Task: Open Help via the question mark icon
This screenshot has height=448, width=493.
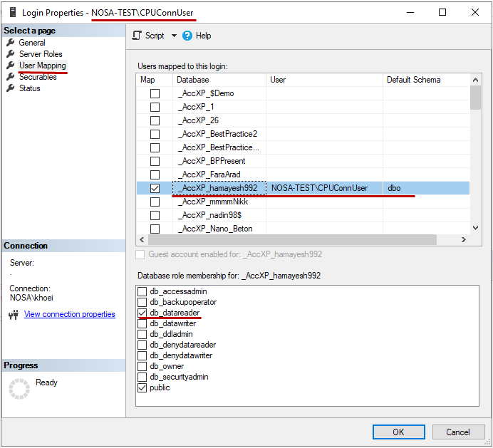Action: [187, 36]
